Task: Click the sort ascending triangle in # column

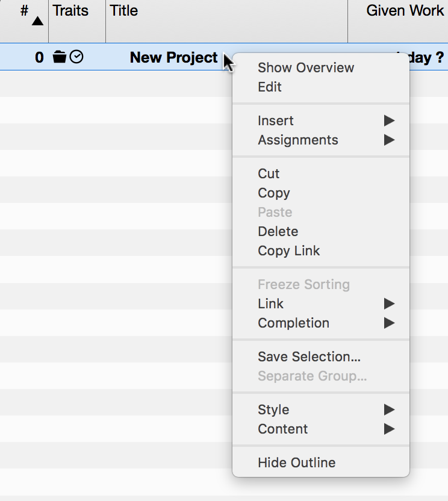Action: pyautogui.click(x=37, y=21)
